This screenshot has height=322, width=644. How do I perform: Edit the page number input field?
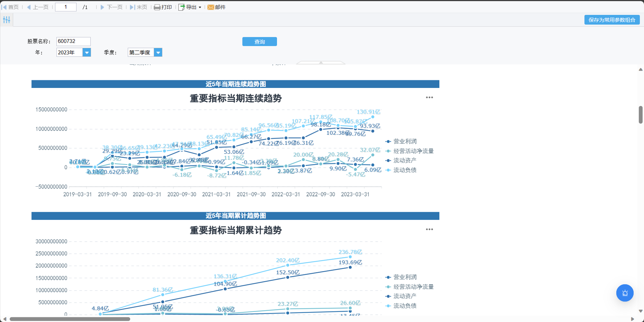66,7
